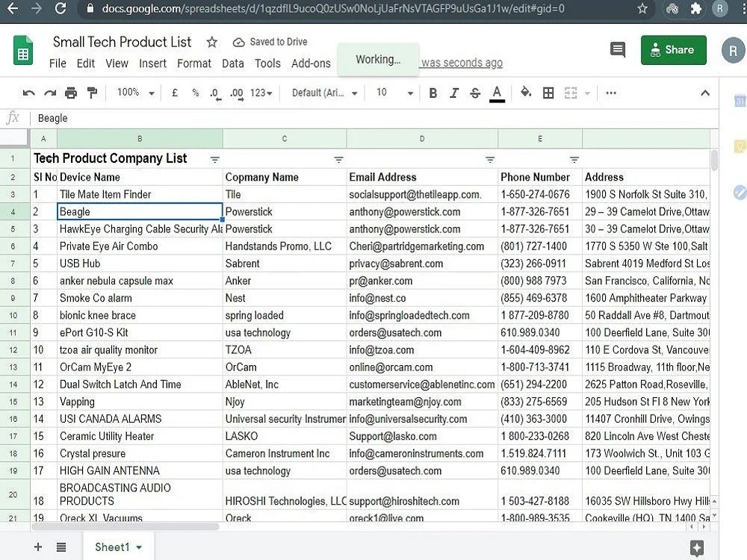This screenshot has width=747, height=560.
Task: Toggle Strikethrough formatting
Action: point(475,93)
